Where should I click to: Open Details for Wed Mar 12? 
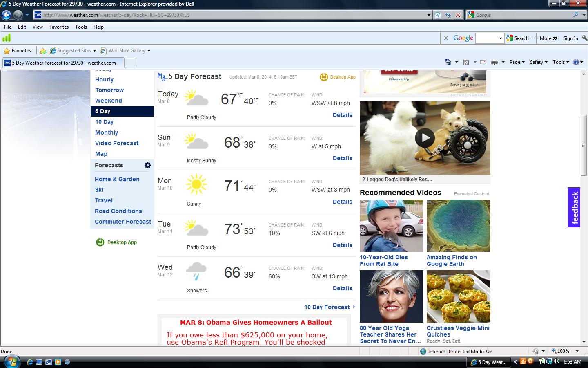(342, 288)
